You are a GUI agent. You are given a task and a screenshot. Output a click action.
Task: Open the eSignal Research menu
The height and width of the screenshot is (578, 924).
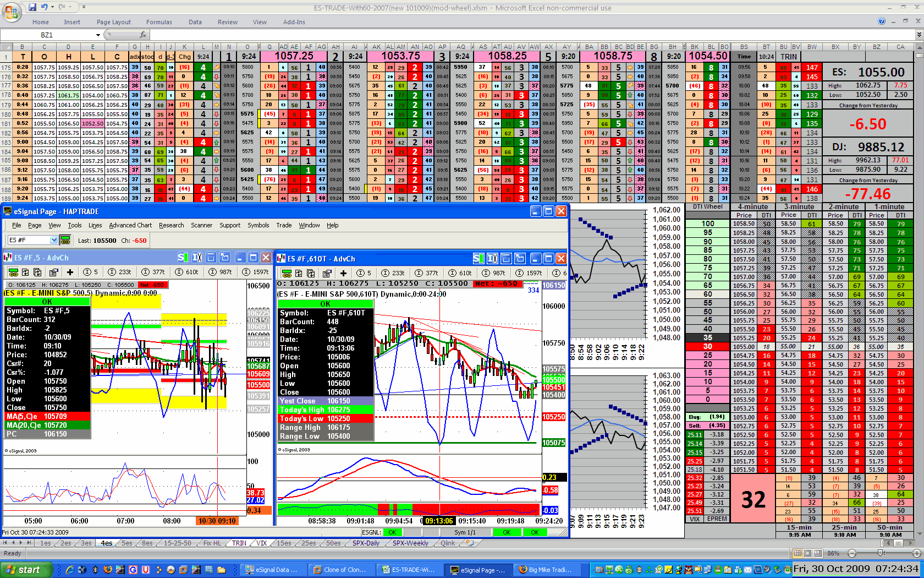coord(171,225)
